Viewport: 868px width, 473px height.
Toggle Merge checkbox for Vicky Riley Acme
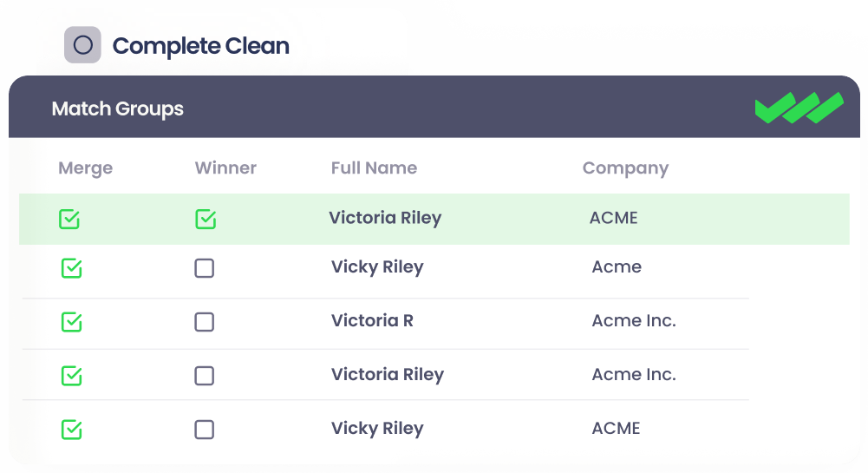[x=71, y=269]
